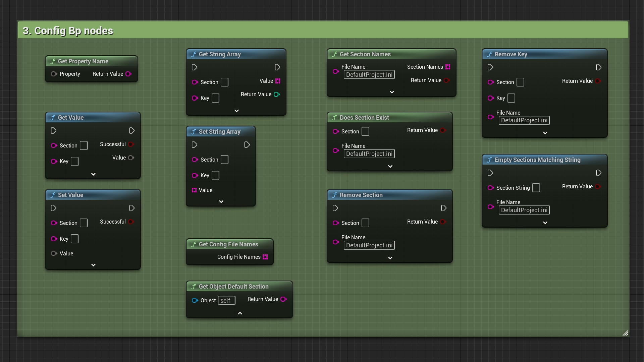Screen dimensions: 644x362
Task: Toggle the Section String checkbox on Empty Sections Matching String
Action: [536, 188]
